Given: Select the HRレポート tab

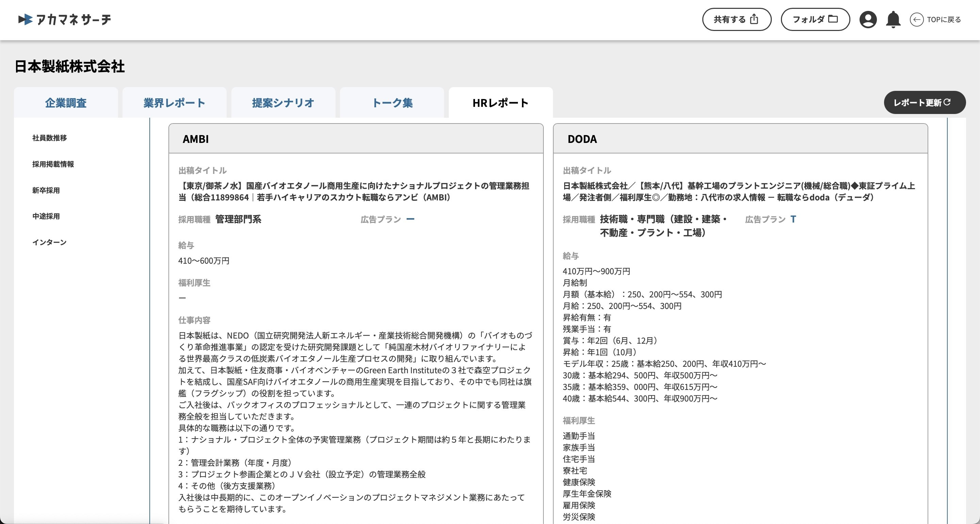Looking at the screenshot, I should pyautogui.click(x=501, y=103).
